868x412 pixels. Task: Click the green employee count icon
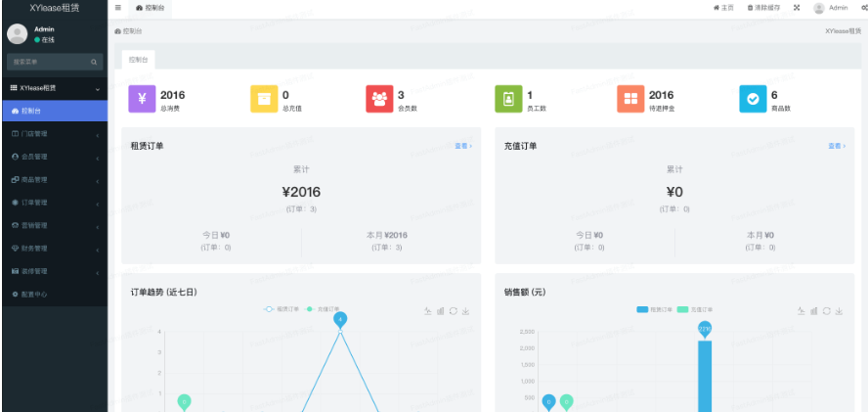point(508,99)
